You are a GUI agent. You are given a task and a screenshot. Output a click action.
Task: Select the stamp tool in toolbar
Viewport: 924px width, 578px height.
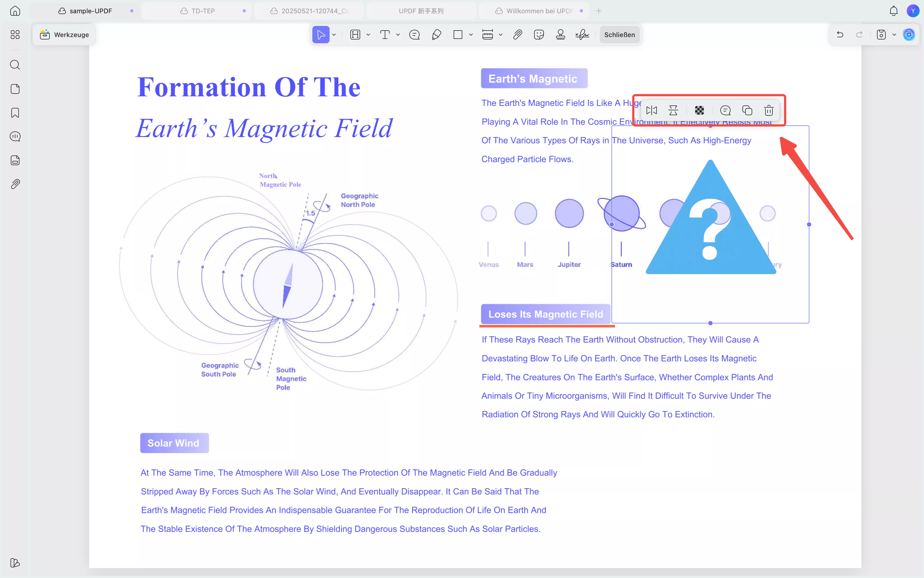click(560, 35)
